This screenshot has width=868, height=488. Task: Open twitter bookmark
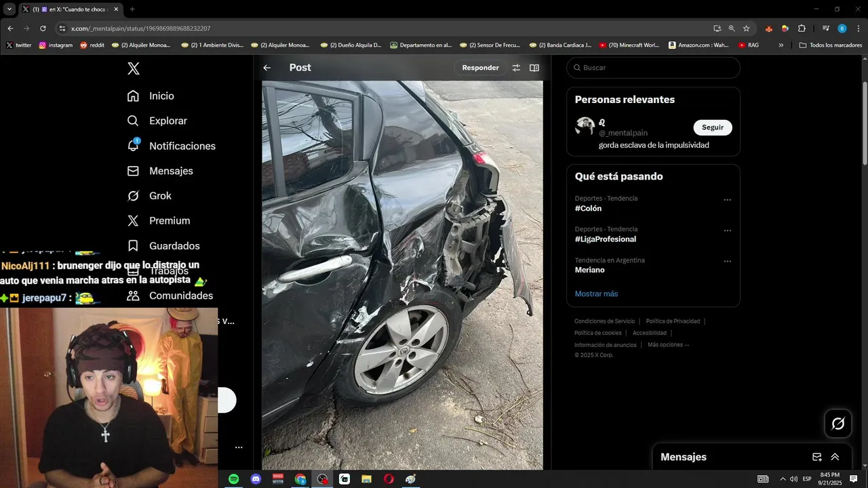pos(19,45)
